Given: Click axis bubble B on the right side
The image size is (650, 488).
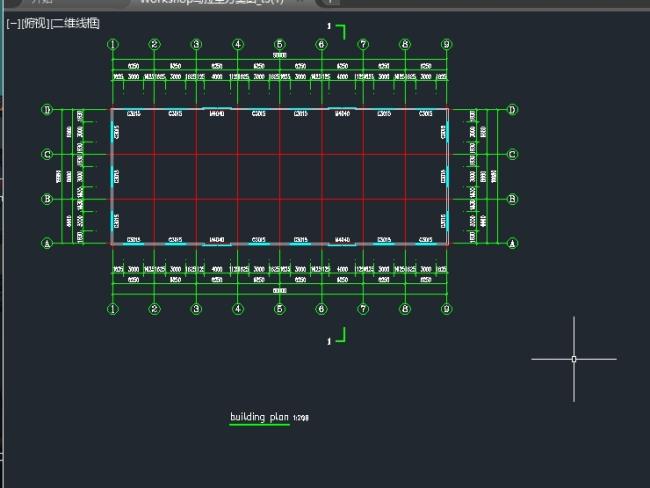Looking at the screenshot, I should (512, 199).
